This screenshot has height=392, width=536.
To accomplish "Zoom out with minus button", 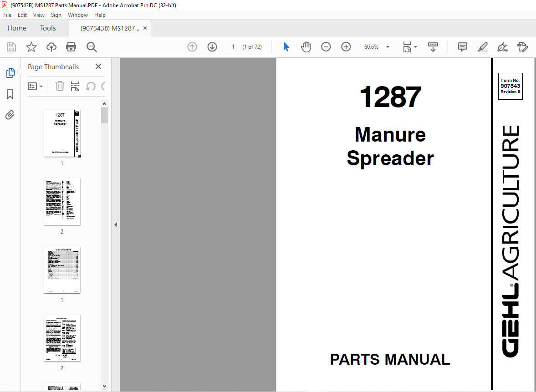I will 326,47.
